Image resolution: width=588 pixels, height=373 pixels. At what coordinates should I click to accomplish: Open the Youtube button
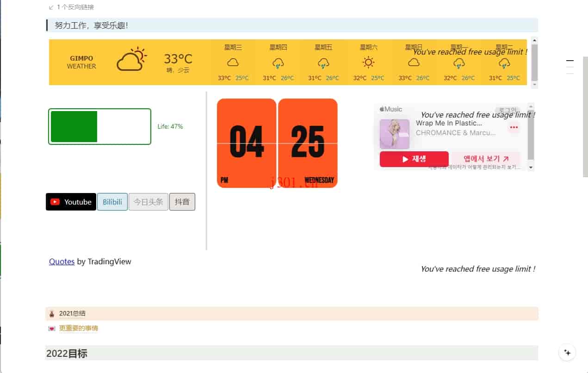click(x=71, y=202)
